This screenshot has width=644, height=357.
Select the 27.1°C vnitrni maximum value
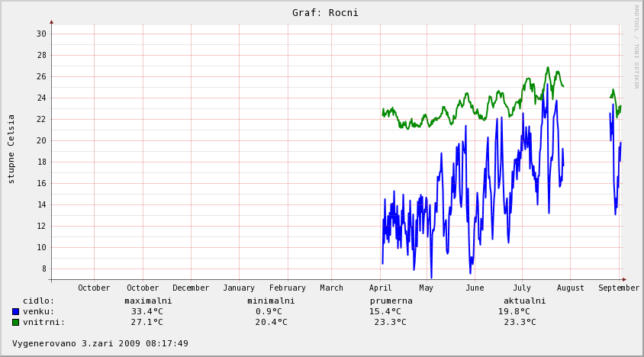(147, 323)
